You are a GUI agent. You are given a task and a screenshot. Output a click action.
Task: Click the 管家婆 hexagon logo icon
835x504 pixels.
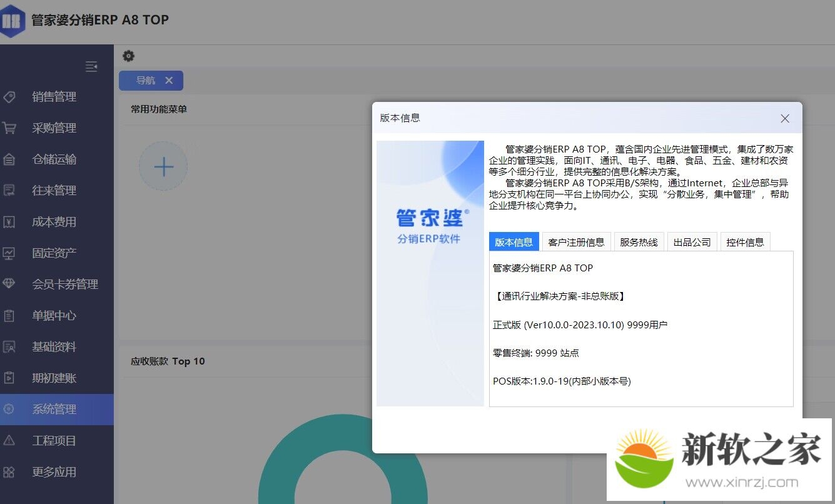pyautogui.click(x=11, y=21)
